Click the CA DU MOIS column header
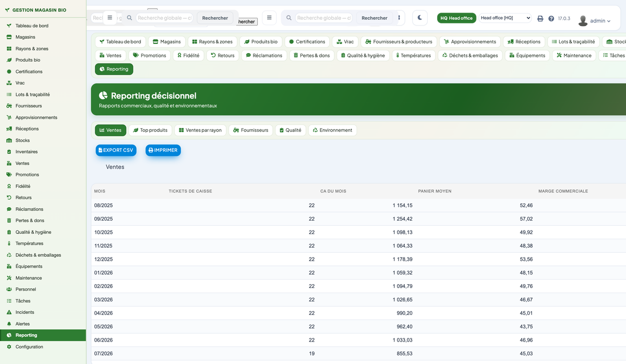This screenshot has width=626, height=364. pyautogui.click(x=333, y=191)
